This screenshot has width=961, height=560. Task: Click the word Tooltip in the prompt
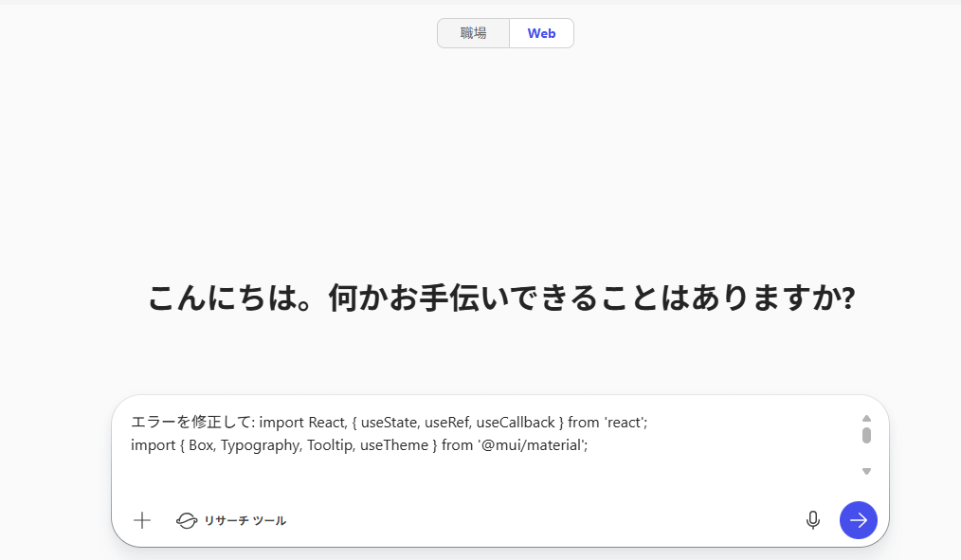coord(331,444)
